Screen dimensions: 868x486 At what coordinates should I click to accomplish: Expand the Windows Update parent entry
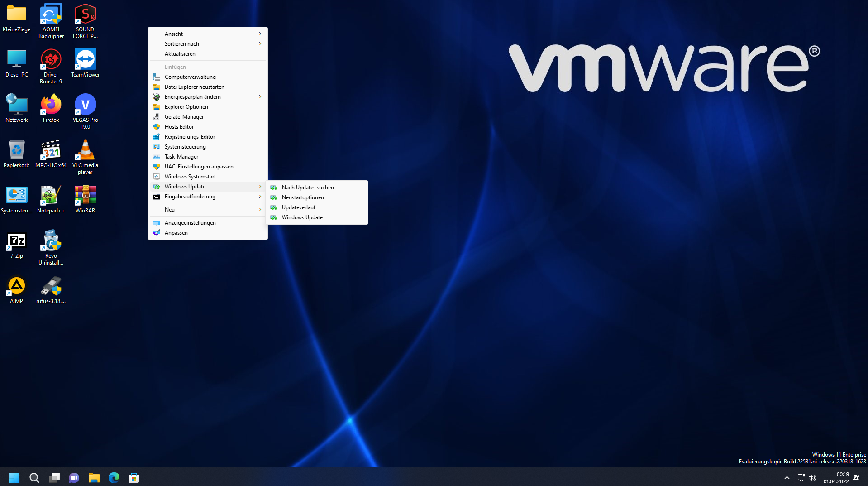208,187
